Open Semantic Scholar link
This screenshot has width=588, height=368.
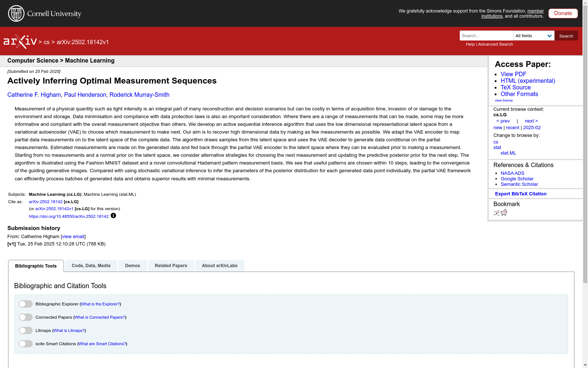coord(519,184)
